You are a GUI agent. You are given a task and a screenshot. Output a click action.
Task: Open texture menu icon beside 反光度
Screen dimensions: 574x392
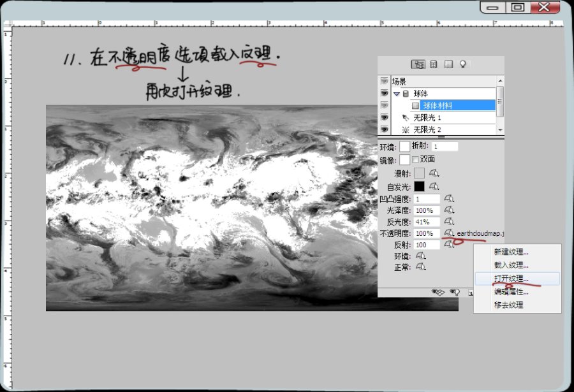pos(449,221)
